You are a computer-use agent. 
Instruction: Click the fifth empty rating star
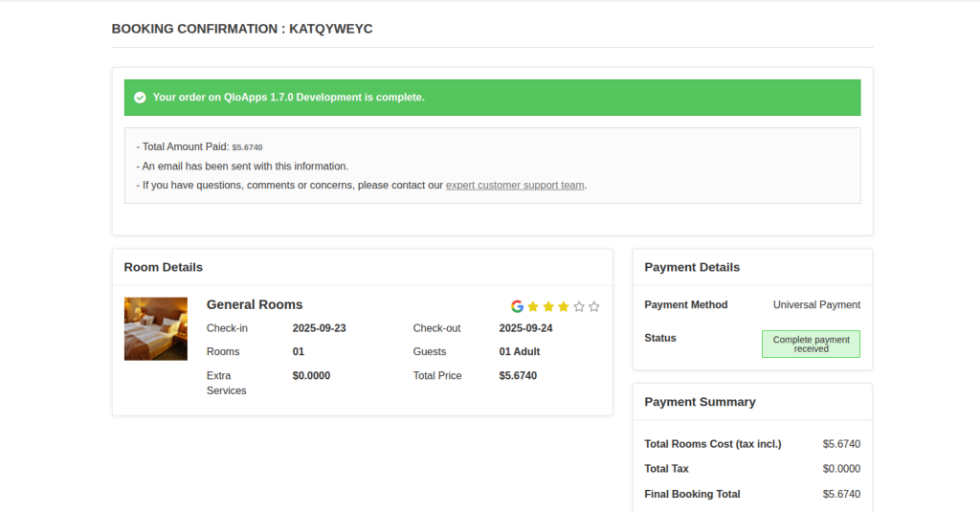click(x=594, y=306)
